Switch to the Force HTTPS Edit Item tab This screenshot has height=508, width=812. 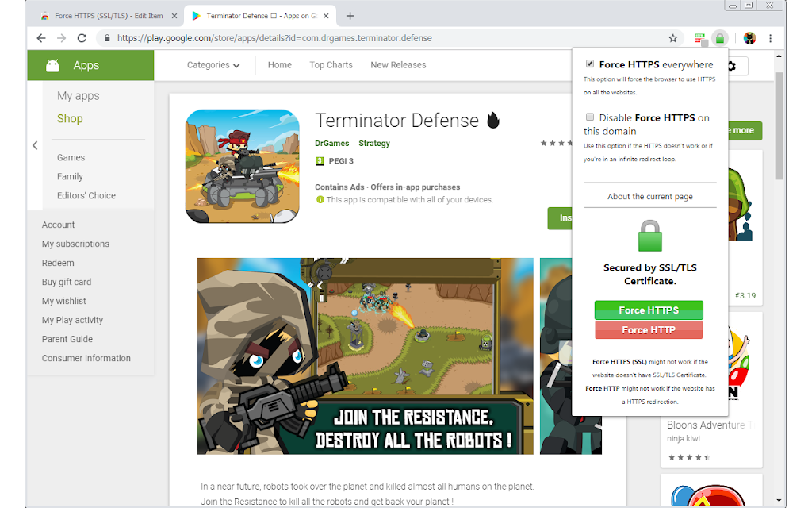tap(108, 16)
